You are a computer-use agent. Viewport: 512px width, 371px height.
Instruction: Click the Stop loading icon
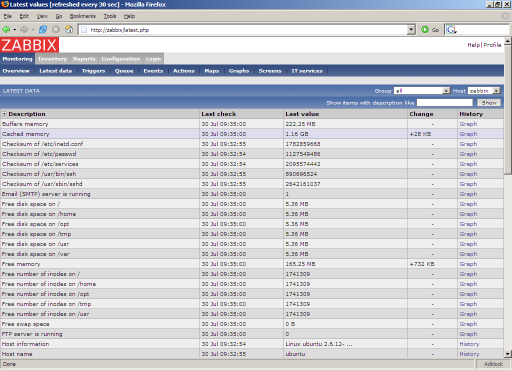point(56,30)
